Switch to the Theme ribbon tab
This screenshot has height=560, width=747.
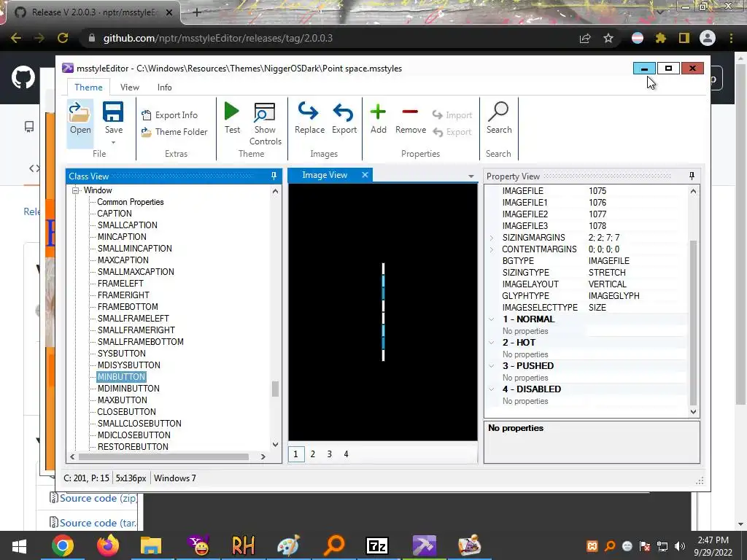pos(88,87)
